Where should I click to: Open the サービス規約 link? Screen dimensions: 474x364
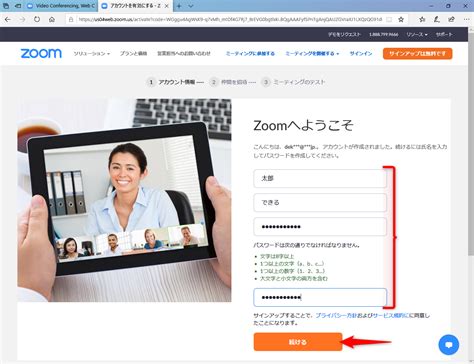click(x=391, y=315)
